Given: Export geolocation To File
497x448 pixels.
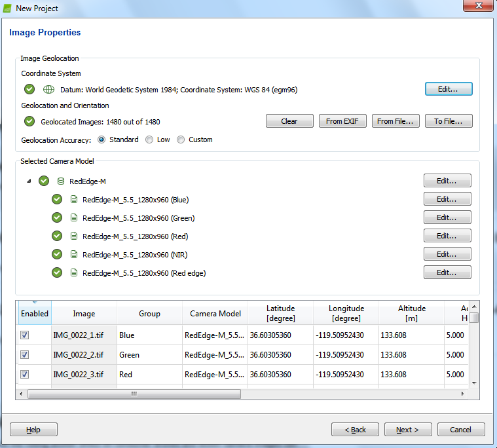Looking at the screenshot, I should pyautogui.click(x=449, y=121).
